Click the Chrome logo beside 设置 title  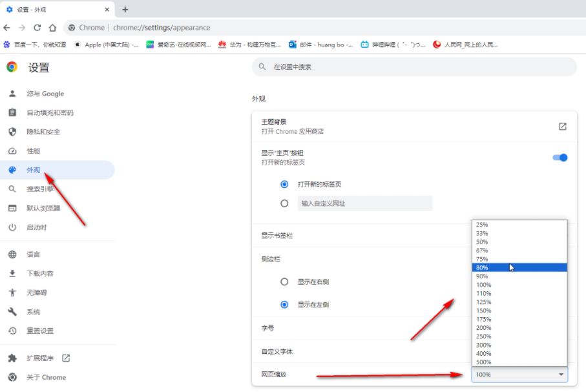(x=12, y=67)
